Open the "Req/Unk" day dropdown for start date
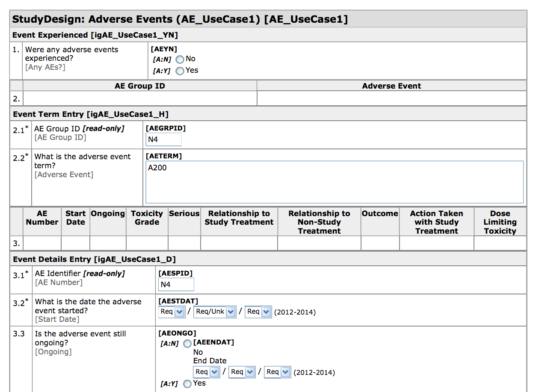This screenshot has width=533, height=392. (215, 312)
